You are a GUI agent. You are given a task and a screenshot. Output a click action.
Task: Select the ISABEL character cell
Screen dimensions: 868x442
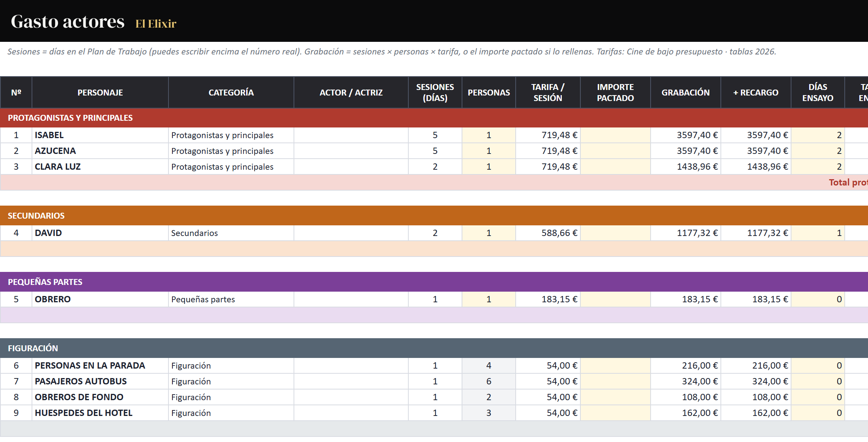pos(100,135)
